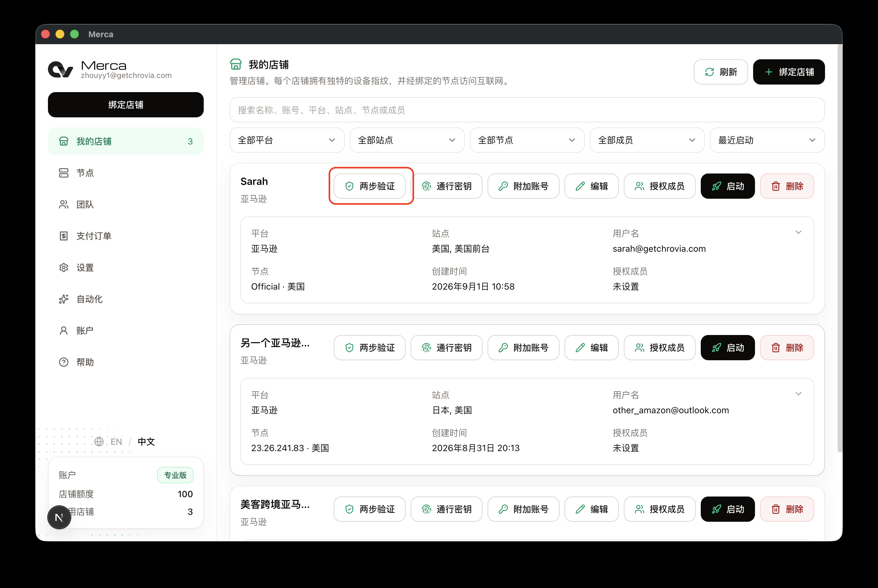Open 我的店铺 in sidebar

click(x=126, y=141)
